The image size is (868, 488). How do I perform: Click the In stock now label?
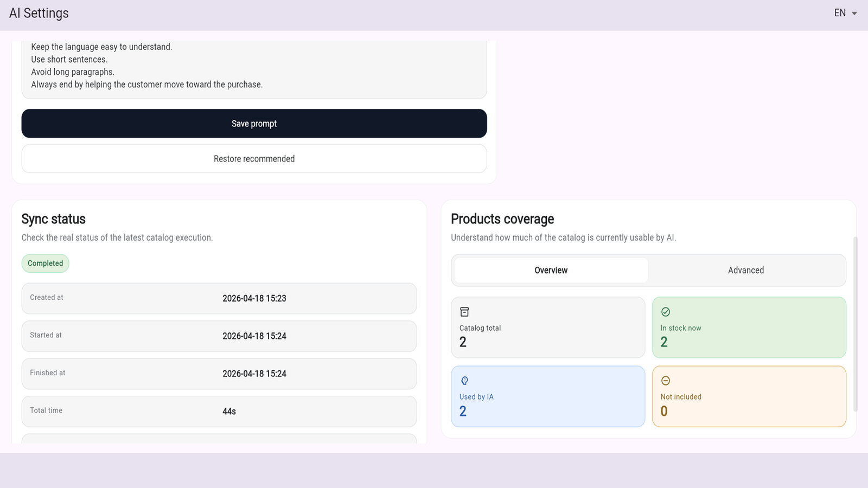coord(681,328)
